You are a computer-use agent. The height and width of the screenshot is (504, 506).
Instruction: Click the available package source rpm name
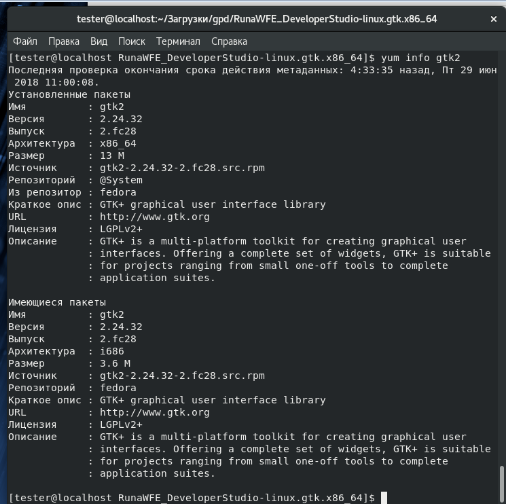182,376
